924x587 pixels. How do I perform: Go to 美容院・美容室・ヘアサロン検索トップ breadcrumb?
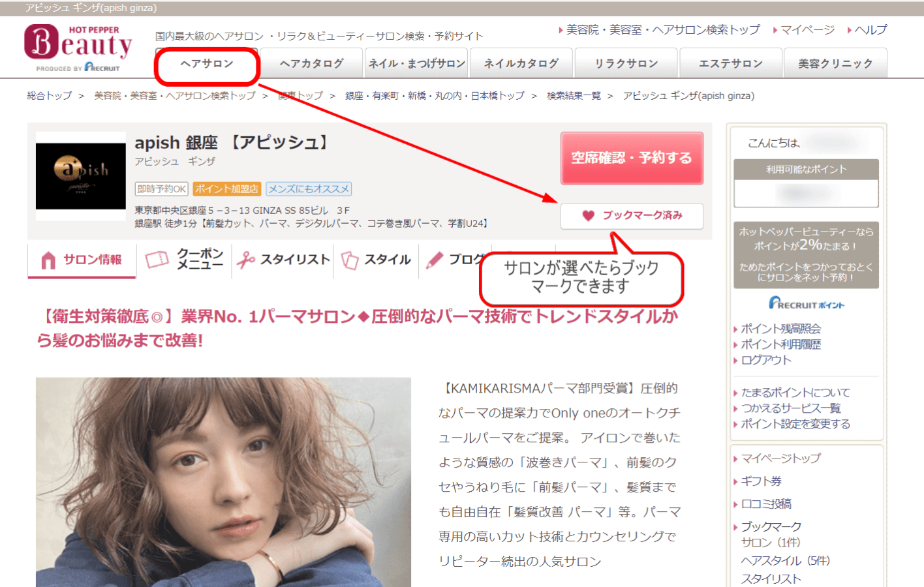pos(175,96)
